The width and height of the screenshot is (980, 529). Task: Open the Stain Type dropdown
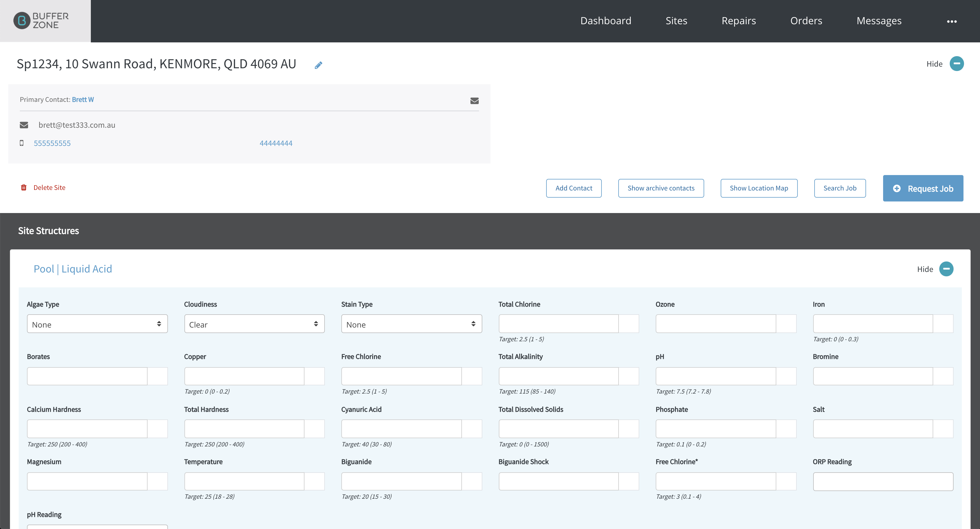coord(411,324)
